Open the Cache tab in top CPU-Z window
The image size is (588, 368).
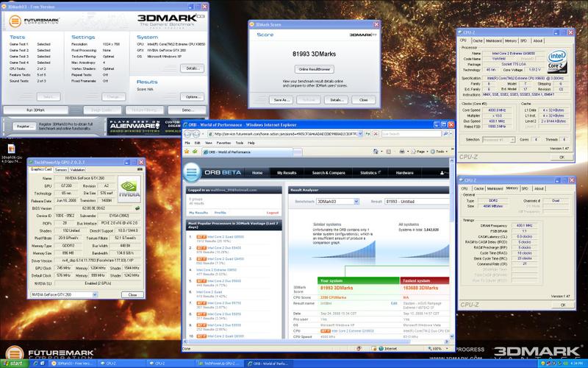point(477,40)
